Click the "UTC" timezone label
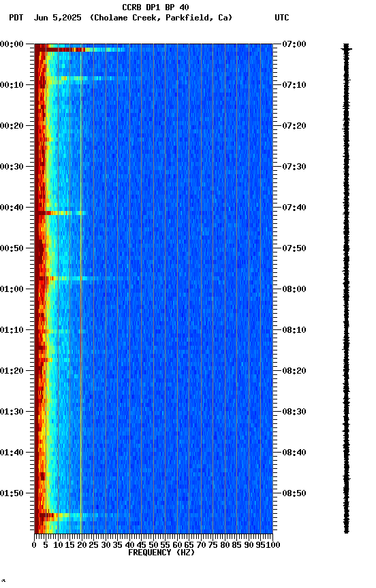The width and height of the screenshot is (376, 588). (282, 18)
